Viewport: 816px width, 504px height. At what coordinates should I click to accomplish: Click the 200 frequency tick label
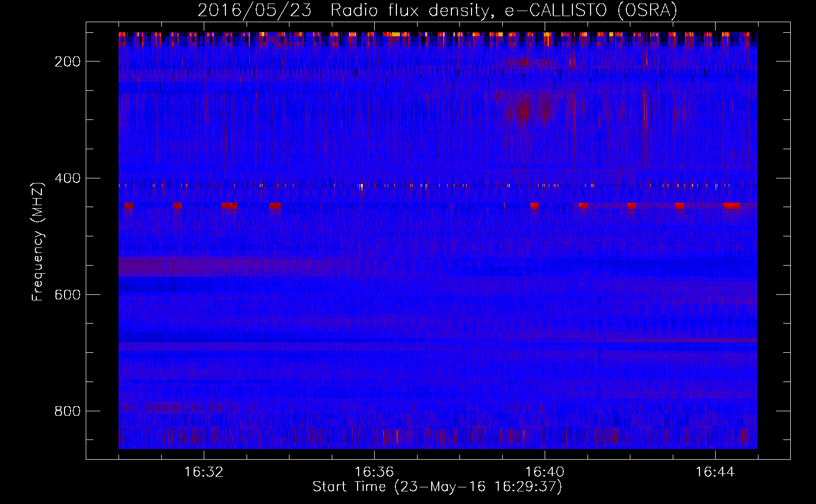[x=67, y=61]
